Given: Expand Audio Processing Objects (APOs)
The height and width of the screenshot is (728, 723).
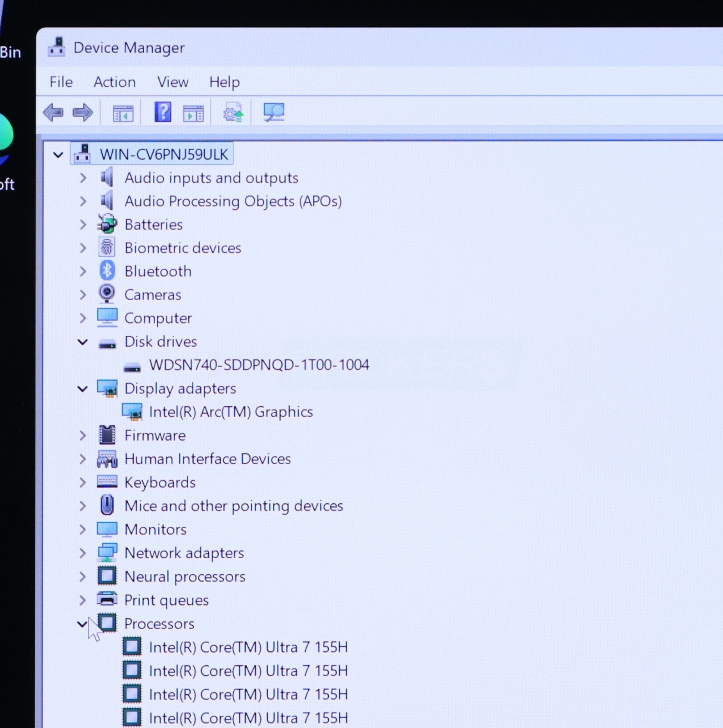Looking at the screenshot, I should pyautogui.click(x=83, y=201).
